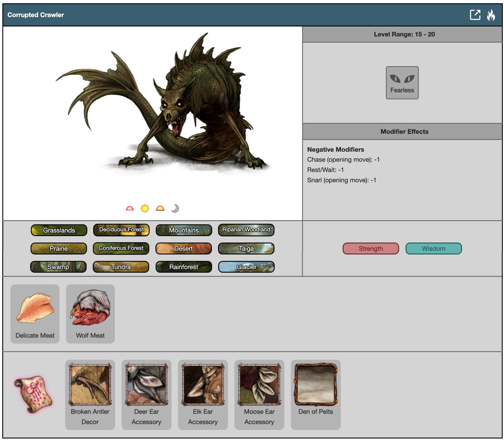Pick the Moose Ear Accessory item
504x441 pixels.
point(259,394)
